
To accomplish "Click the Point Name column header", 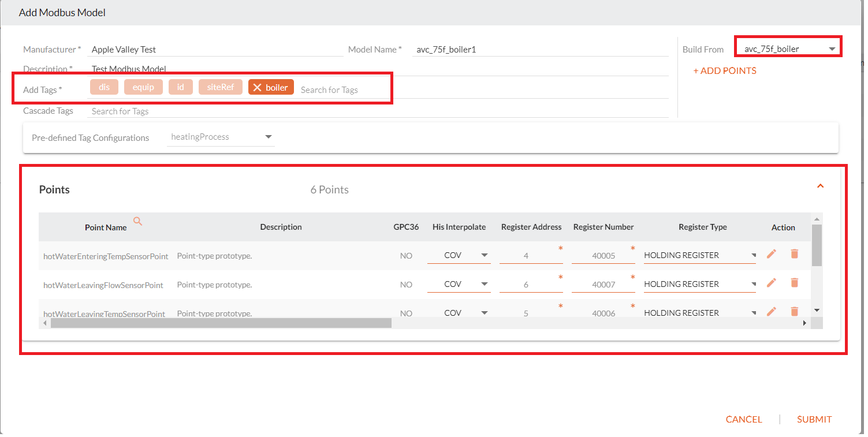I will click(106, 227).
